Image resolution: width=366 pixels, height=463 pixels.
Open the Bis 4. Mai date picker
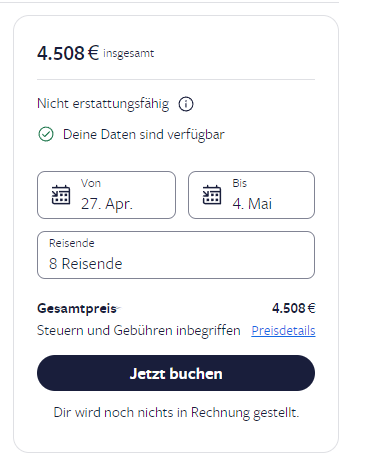click(x=251, y=195)
